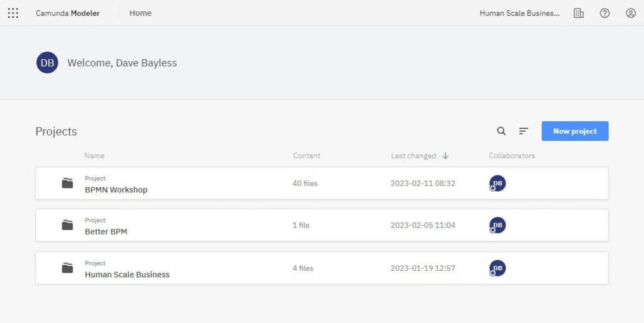
Task: Expand the Human Scale Business organization selector
Action: click(x=519, y=13)
